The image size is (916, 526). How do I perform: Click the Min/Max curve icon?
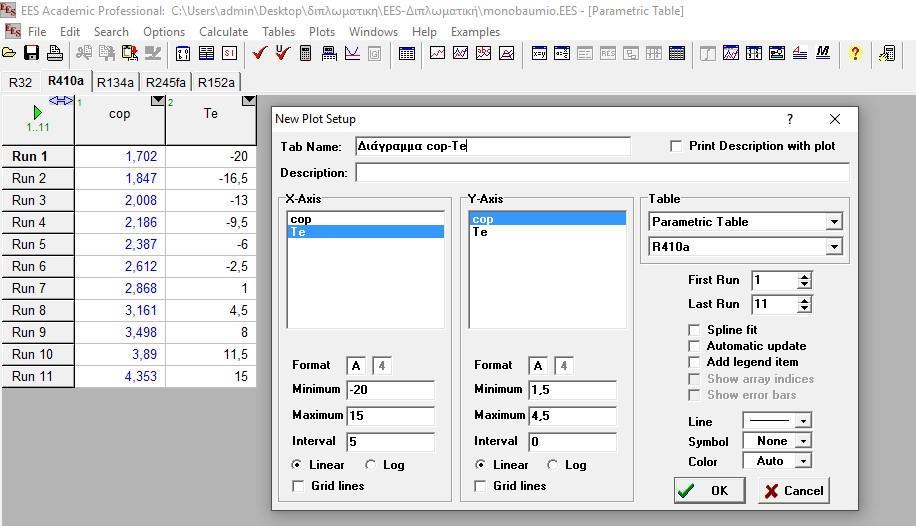(352, 54)
